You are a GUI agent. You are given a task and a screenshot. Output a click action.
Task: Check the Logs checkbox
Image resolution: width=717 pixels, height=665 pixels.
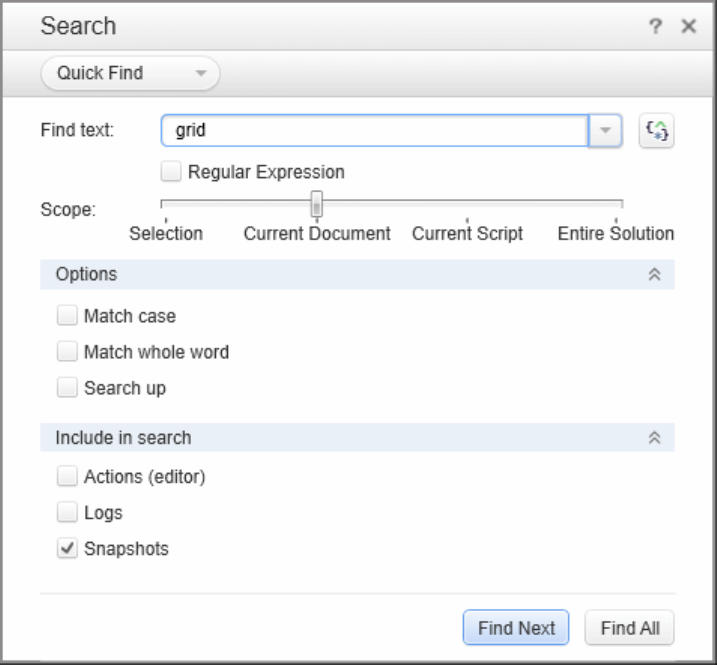pyautogui.click(x=67, y=513)
